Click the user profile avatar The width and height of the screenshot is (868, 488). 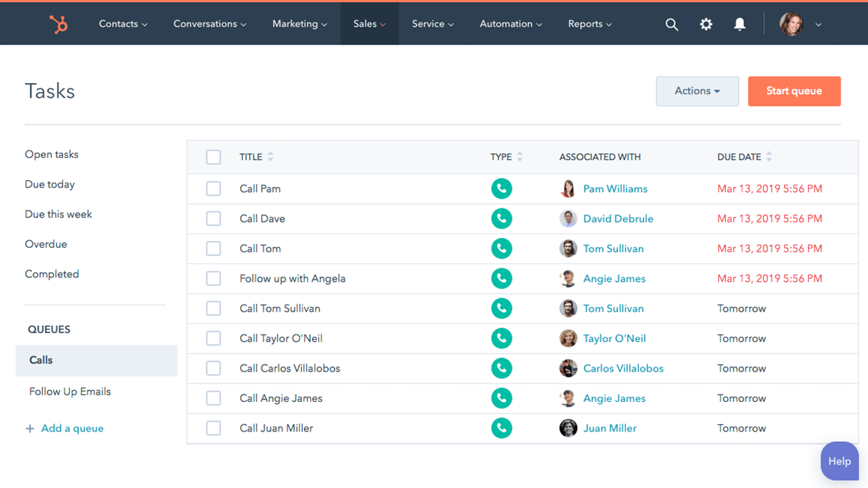[791, 24]
